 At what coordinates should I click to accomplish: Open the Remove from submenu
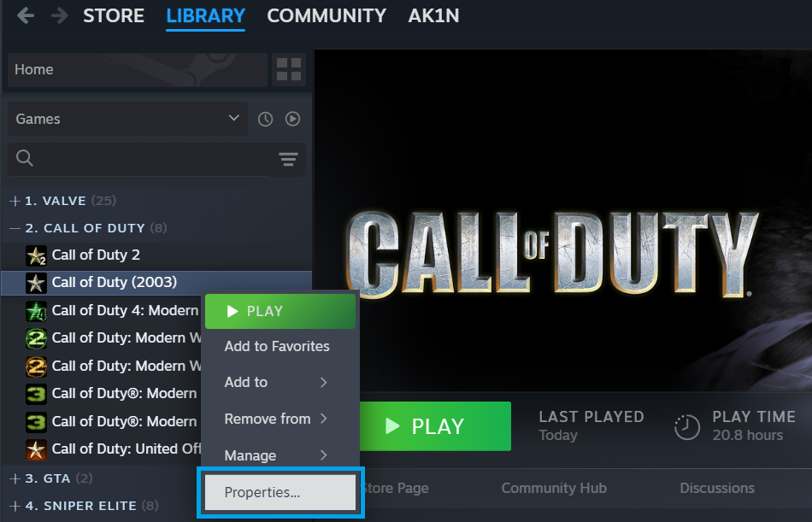pos(280,419)
